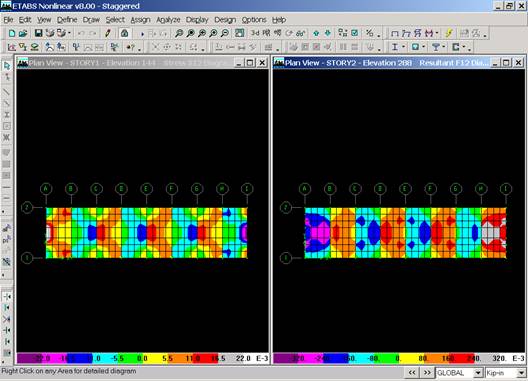The image size is (528, 381).
Task: Click the Save model floppy disk icon
Action: pos(38,33)
